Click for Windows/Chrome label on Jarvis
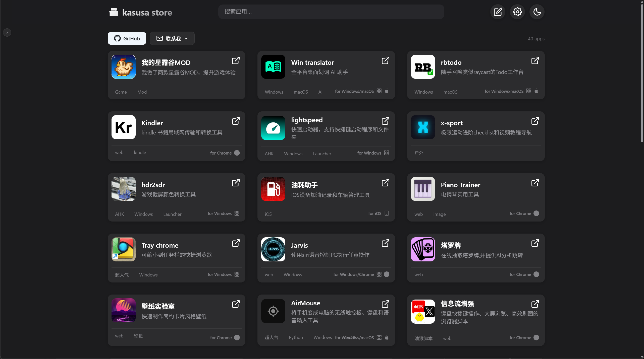 (353, 274)
